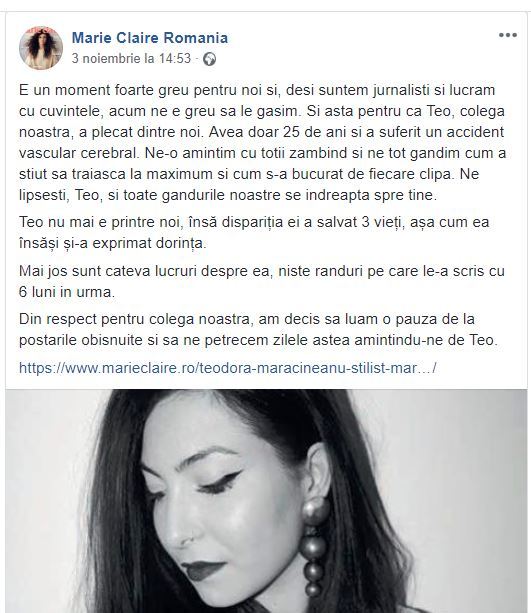Open the post options three-dot menu
The width and height of the screenshot is (531, 613).
point(508,35)
